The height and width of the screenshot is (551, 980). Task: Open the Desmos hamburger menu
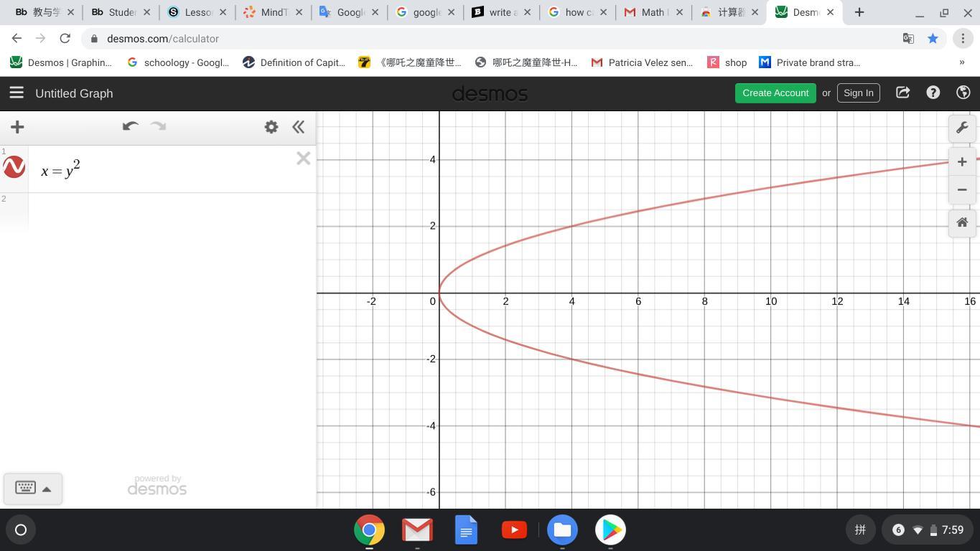[17, 93]
